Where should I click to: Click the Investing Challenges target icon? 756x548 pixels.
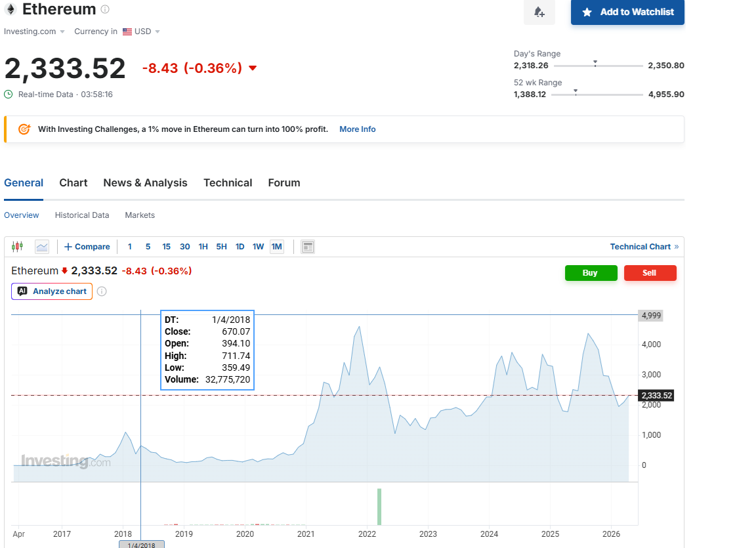point(24,129)
